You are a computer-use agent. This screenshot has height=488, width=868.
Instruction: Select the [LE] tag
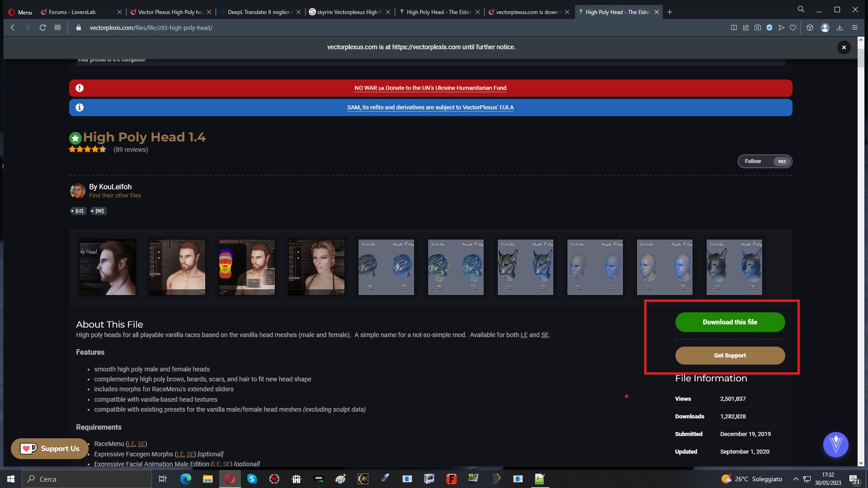point(78,211)
